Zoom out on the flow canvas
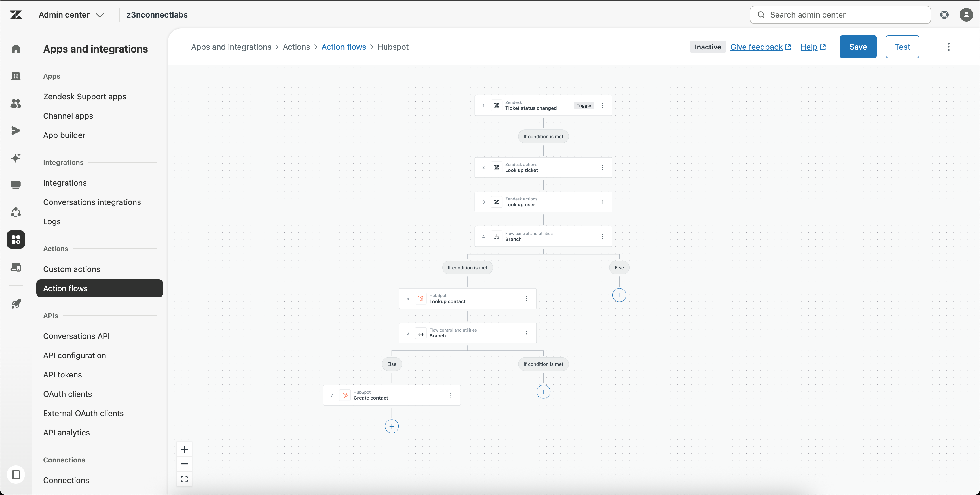Screen dimensions: 980x495 [184, 464]
